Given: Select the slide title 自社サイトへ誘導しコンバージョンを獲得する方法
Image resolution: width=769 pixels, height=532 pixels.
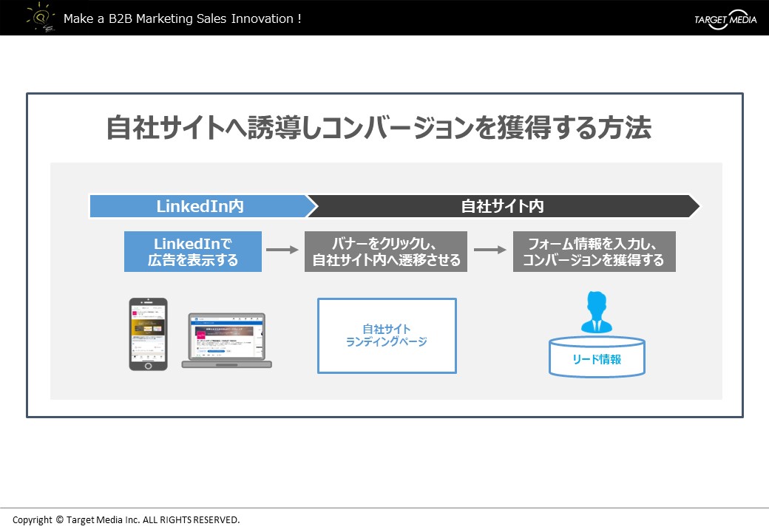Looking at the screenshot, I should tap(379, 127).
